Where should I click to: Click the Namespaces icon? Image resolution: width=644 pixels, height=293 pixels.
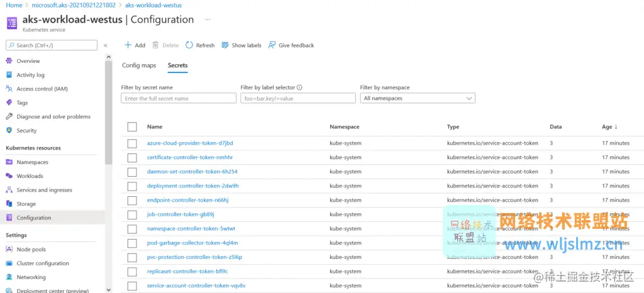[x=9, y=162]
